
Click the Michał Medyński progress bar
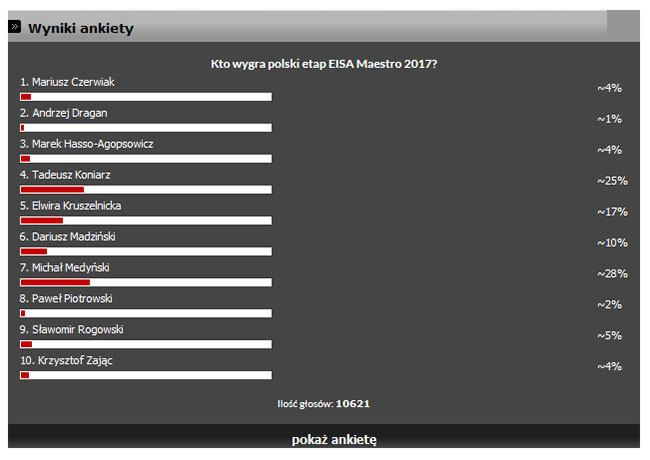[146, 282]
